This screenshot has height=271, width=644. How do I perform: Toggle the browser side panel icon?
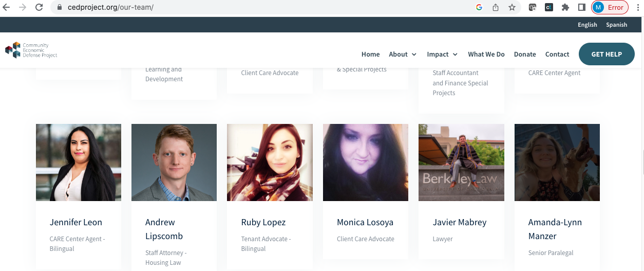point(581,7)
